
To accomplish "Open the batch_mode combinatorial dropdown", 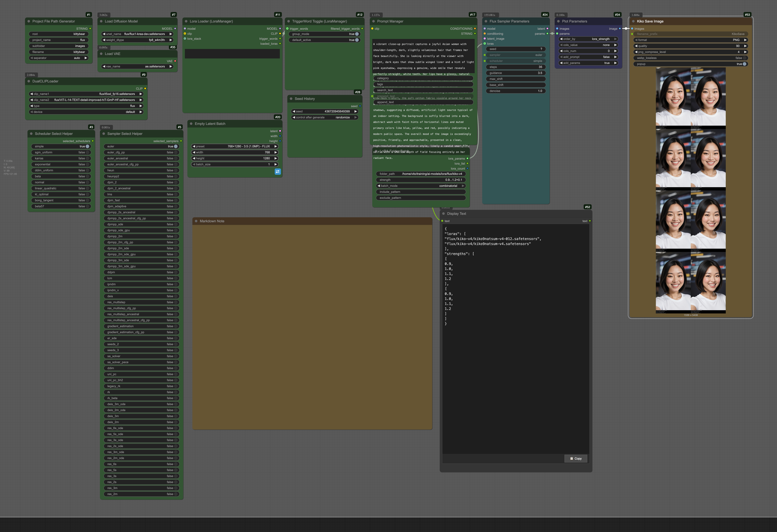I will point(421,186).
